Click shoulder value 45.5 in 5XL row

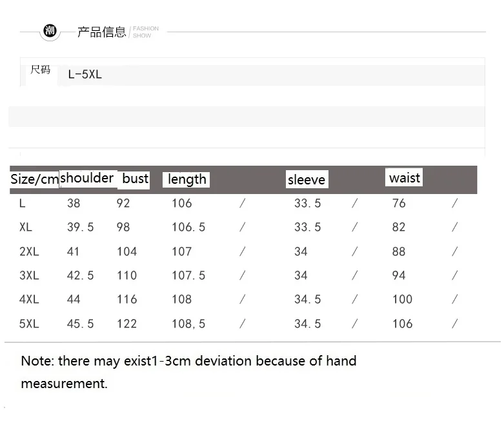pos(81,324)
